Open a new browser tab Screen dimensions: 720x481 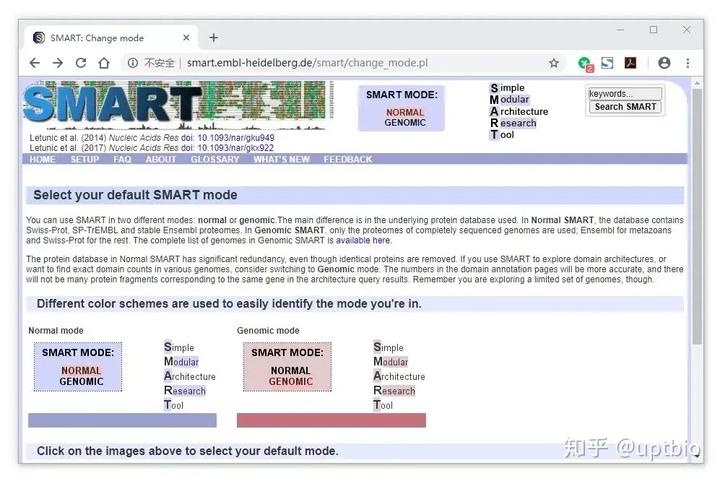tap(214, 38)
